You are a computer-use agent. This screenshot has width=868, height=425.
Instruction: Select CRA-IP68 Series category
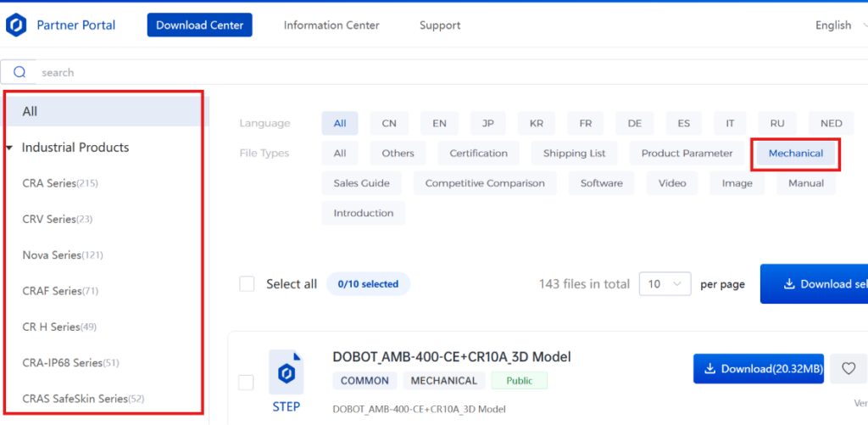pos(71,363)
